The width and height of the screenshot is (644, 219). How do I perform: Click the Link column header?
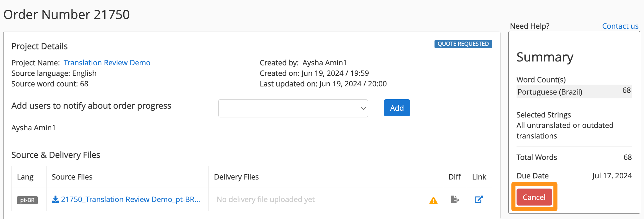tap(479, 177)
